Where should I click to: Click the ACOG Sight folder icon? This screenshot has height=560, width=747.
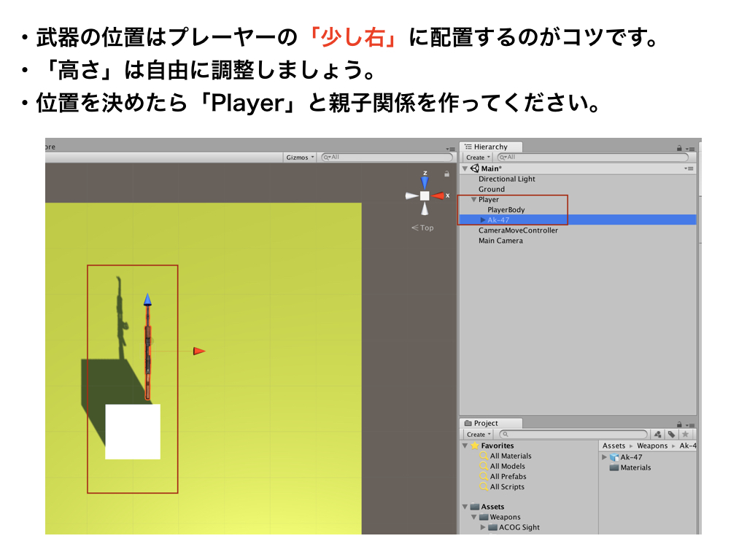pyautogui.click(x=492, y=527)
